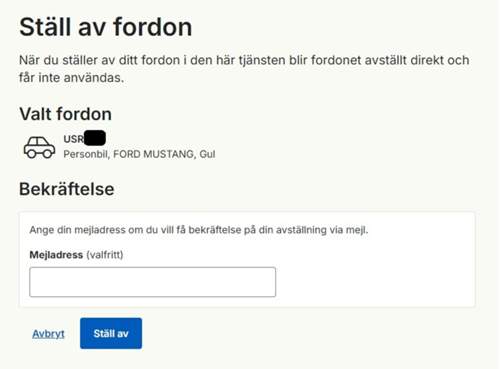Image resolution: width=500 pixels, height=369 pixels.
Task: Click the FORD MUSTANG model text
Action: 154,154
